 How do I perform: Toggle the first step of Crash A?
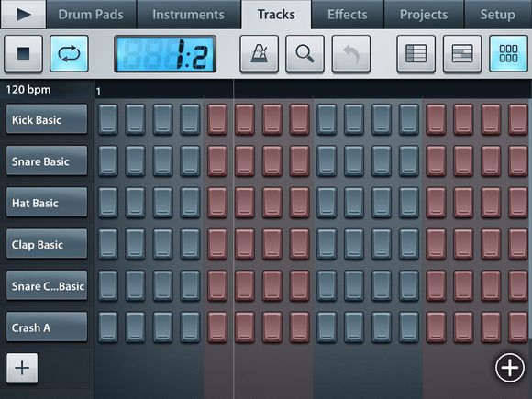[x=108, y=327]
